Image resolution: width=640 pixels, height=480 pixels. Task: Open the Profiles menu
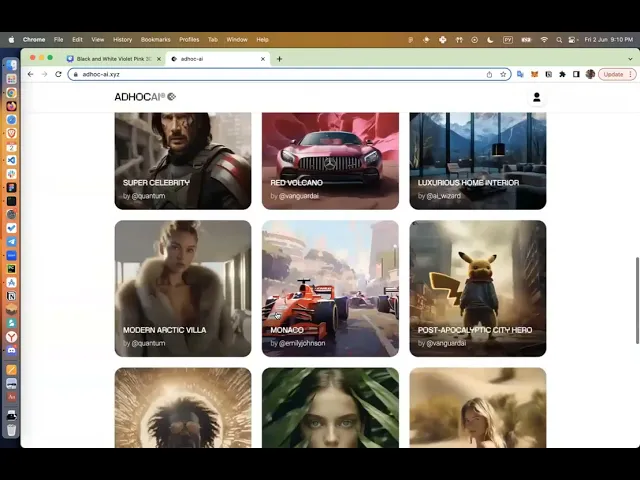[x=189, y=40]
